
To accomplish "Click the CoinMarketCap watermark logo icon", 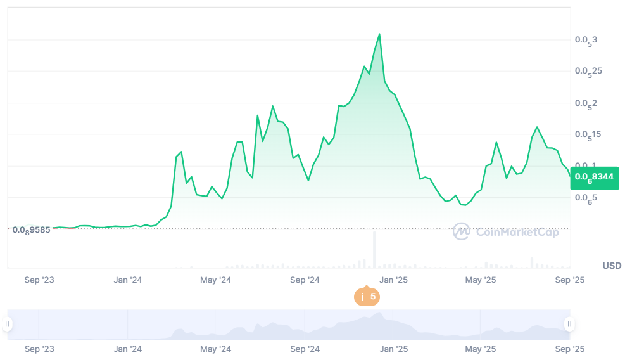I will (x=462, y=232).
